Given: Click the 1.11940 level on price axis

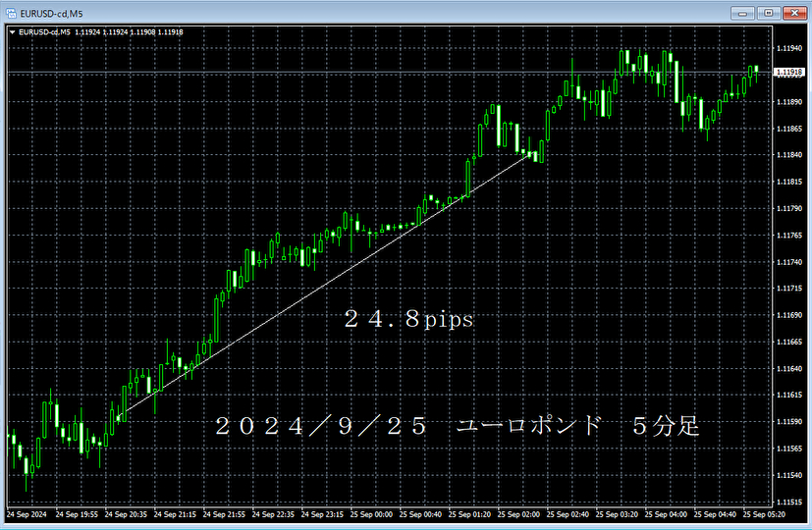Looking at the screenshot, I should pos(788,48).
